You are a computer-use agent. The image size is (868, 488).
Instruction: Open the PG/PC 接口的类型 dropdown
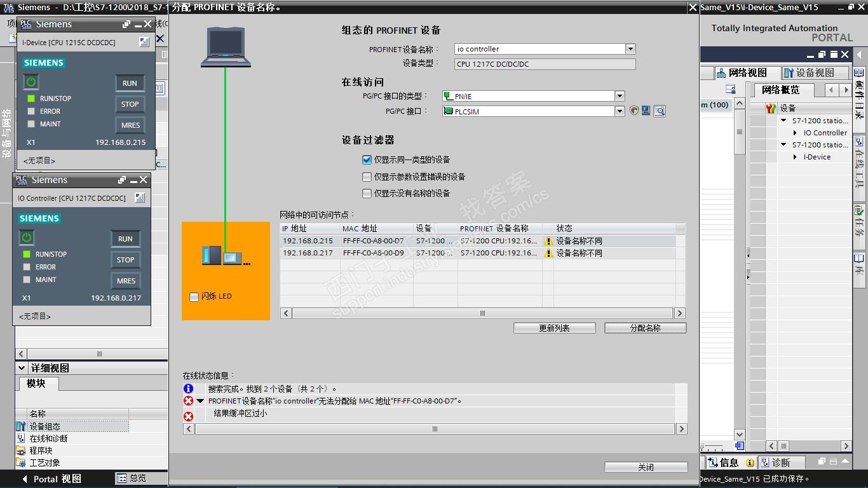pyautogui.click(x=620, y=97)
